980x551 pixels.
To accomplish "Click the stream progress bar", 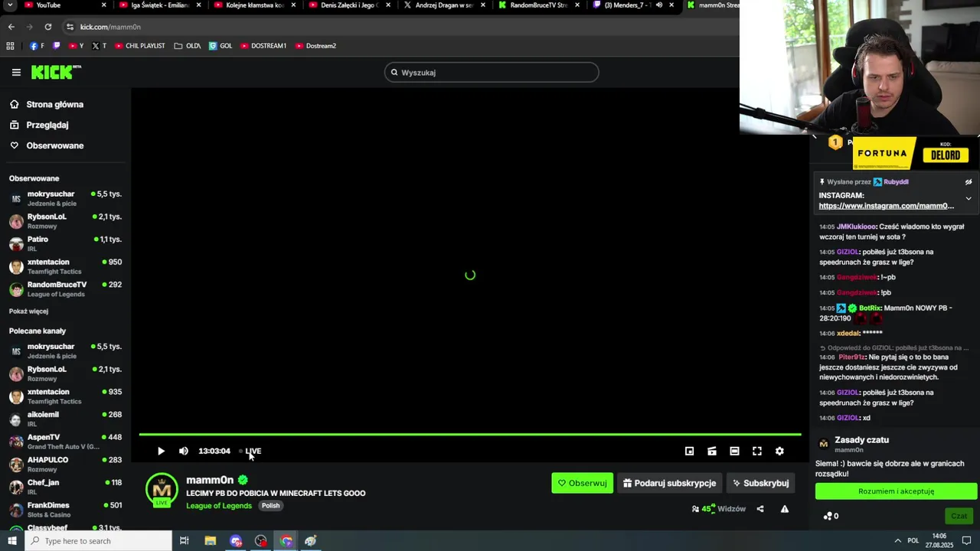I will (x=470, y=435).
